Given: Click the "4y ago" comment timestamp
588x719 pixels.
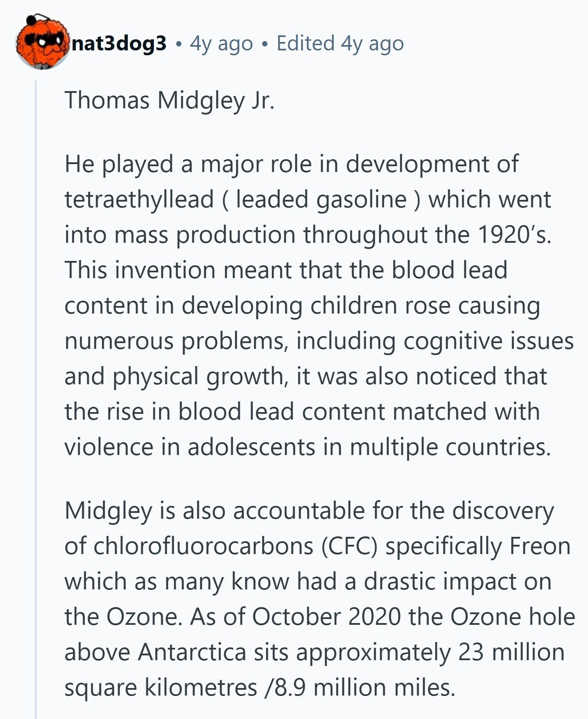Looking at the screenshot, I should pos(221,43).
